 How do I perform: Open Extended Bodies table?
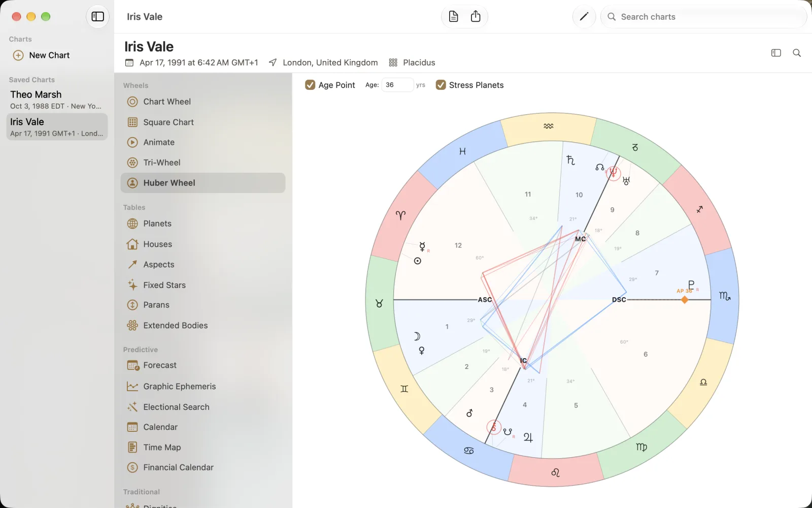[x=203, y=325]
